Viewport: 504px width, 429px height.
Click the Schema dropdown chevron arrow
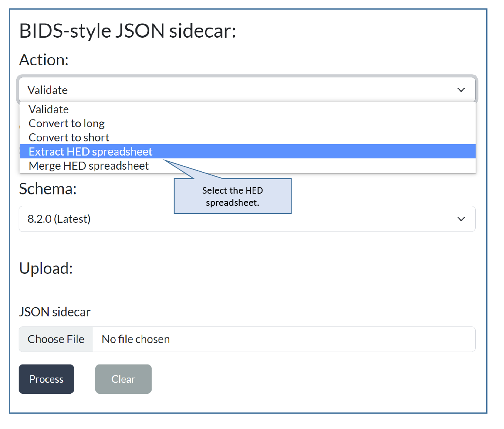(461, 219)
